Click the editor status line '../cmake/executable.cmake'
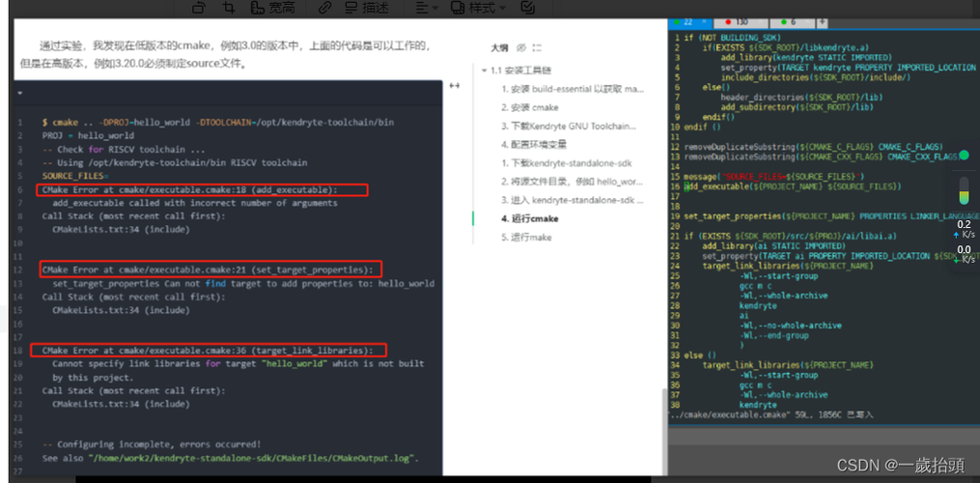The image size is (980, 483). [771, 414]
